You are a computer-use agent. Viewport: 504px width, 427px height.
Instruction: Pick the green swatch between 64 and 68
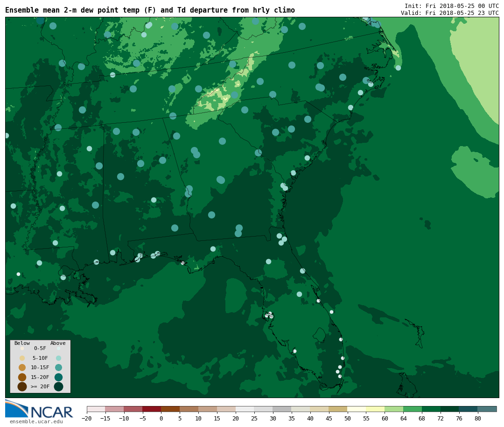(x=413, y=409)
